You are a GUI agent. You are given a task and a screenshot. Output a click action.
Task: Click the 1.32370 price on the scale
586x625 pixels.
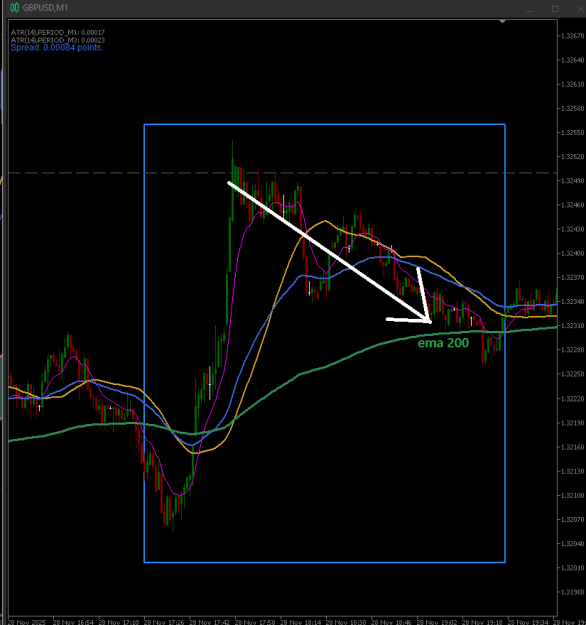coord(572,277)
